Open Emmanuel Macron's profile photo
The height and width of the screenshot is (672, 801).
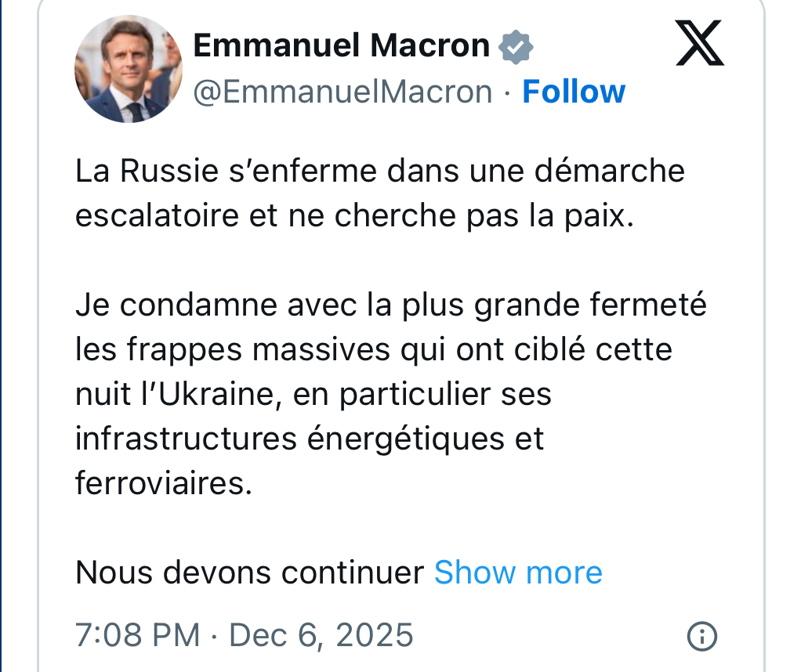pyautogui.click(x=129, y=69)
